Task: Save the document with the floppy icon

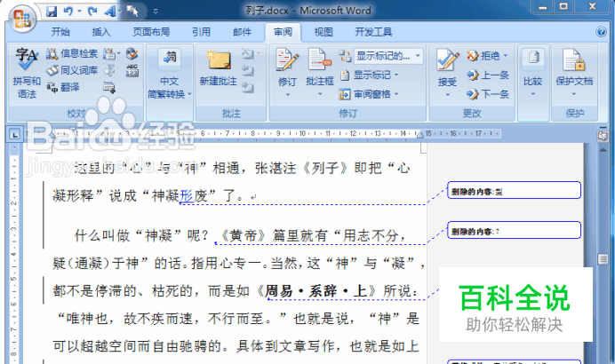Action: coord(52,12)
